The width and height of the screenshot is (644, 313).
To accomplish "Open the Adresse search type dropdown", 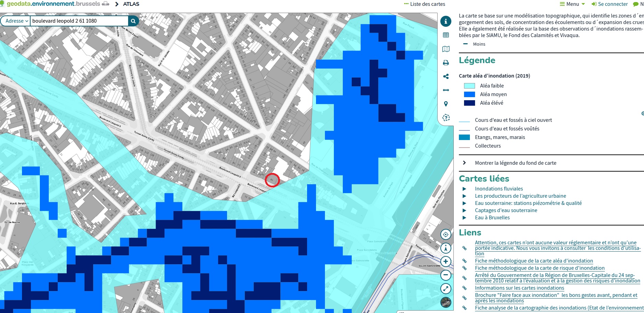I will 16,21.
